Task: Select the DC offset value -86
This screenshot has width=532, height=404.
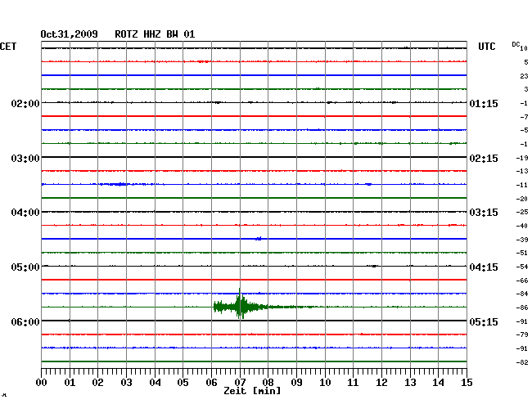Action: pos(522,307)
